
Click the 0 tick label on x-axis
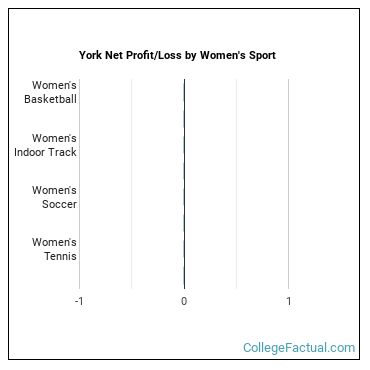[x=184, y=301]
